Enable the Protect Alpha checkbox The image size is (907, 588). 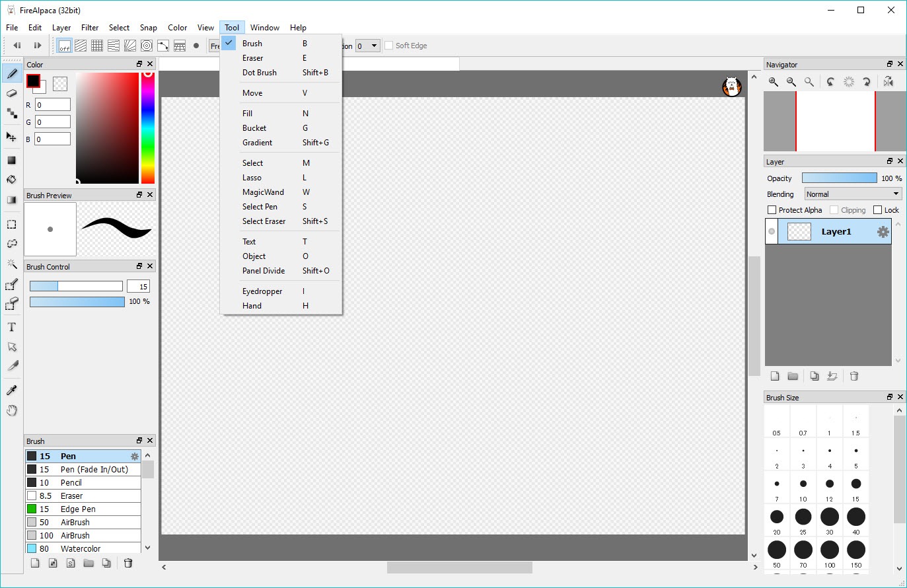pyautogui.click(x=772, y=210)
